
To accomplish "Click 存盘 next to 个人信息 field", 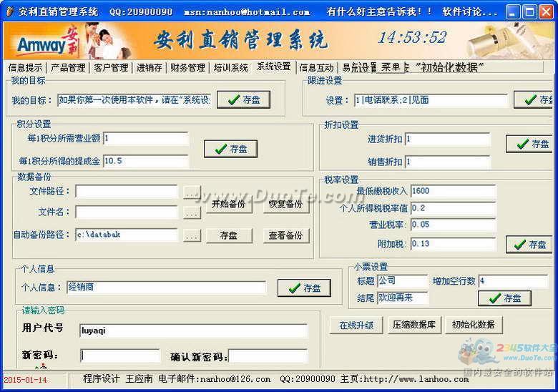I will (304, 288).
